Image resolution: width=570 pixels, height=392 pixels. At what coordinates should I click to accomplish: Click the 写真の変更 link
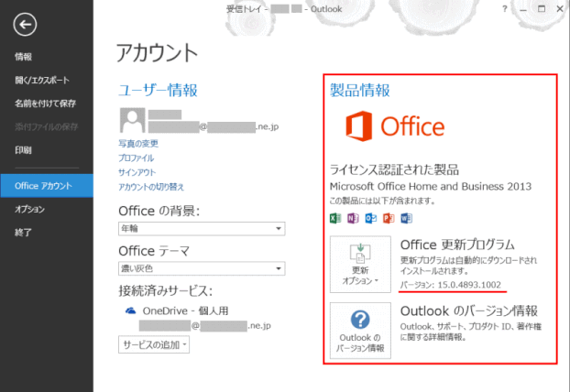pos(138,144)
